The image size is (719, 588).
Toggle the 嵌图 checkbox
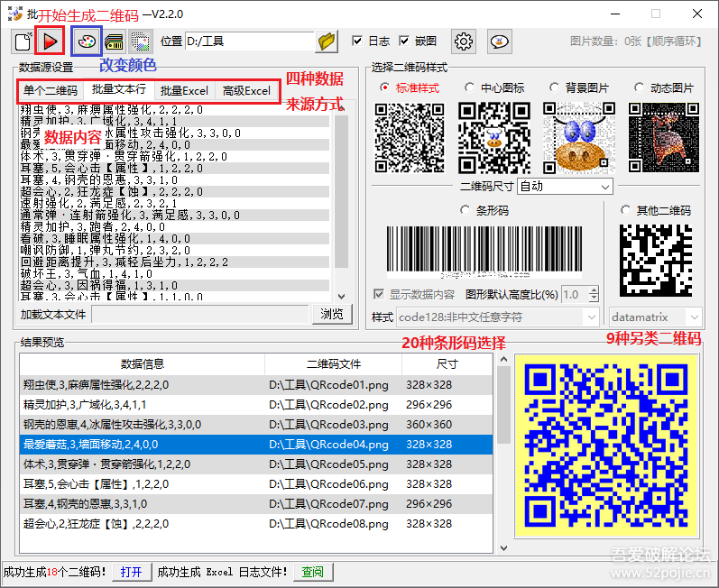point(404,41)
